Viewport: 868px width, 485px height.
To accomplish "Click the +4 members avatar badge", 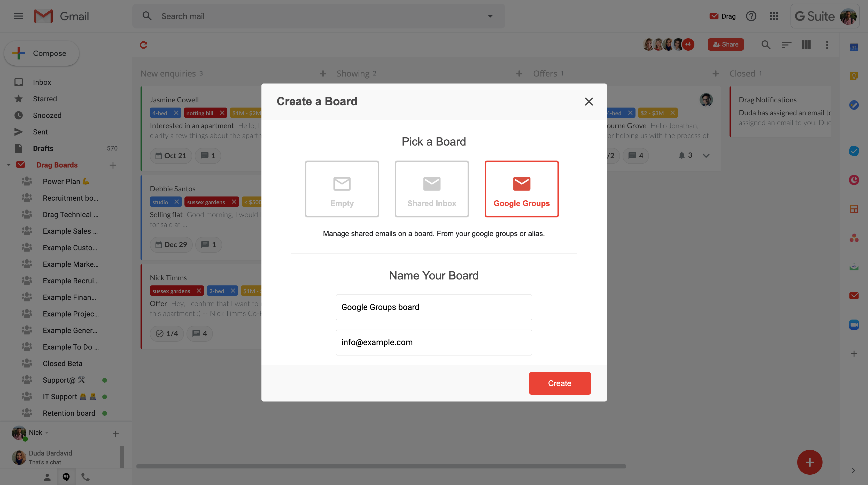I will pyautogui.click(x=688, y=44).
